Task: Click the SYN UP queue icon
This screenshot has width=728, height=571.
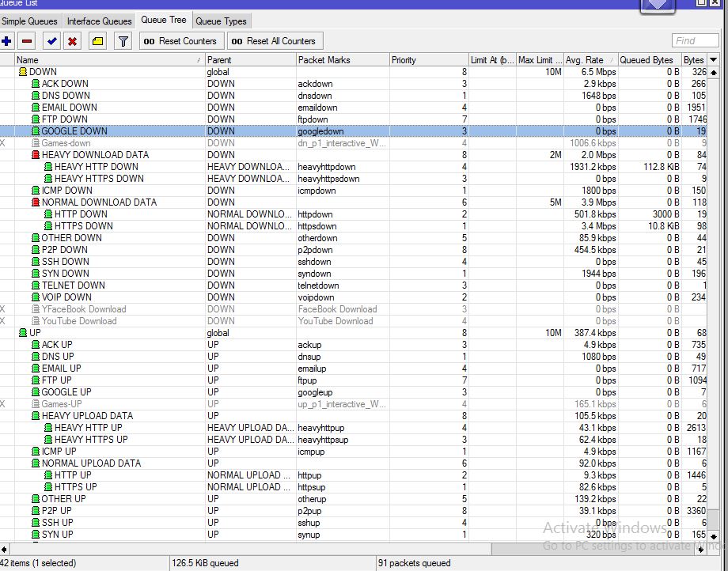Action: (x=36, y=535)
